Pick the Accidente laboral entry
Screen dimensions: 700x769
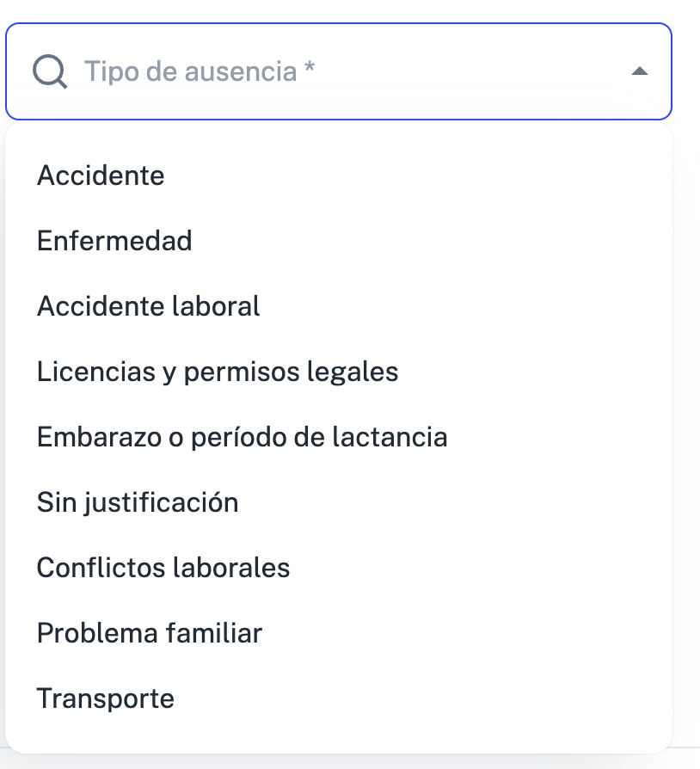[x=338, y=306]
